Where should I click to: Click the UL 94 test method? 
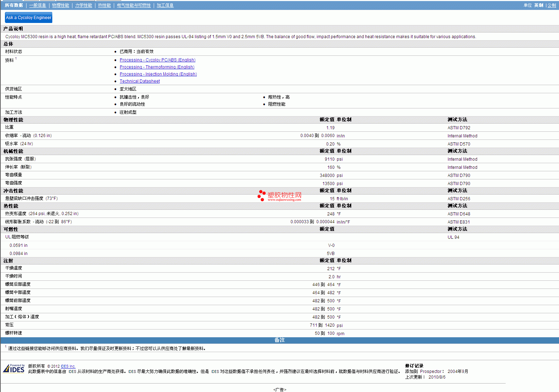pos(453,237)
